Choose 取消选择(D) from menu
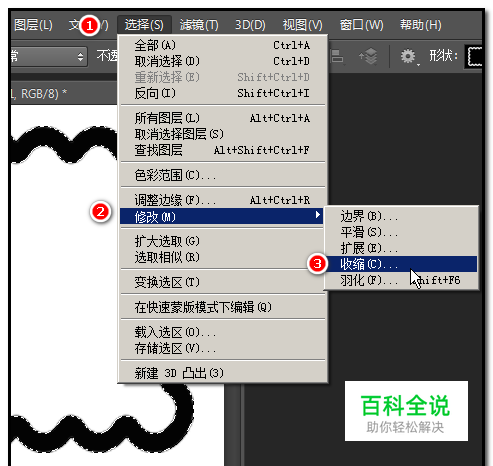The width and height of the screenshot is (493, 466). 222,61
